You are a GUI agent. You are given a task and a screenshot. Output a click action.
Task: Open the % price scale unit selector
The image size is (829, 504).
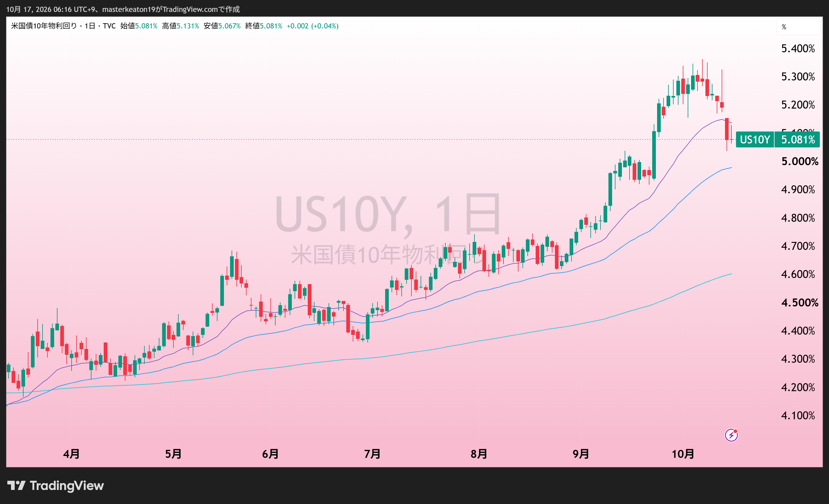[x=798, y=27]
